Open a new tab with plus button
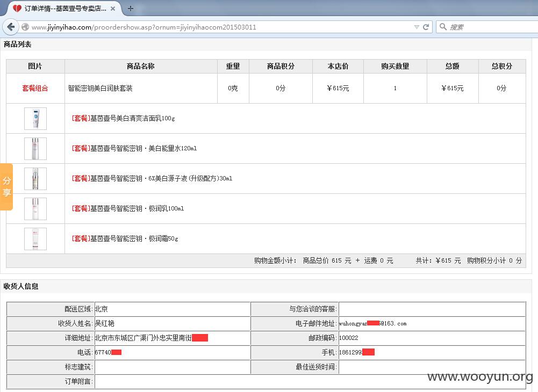538x392 pixels. 131,9
